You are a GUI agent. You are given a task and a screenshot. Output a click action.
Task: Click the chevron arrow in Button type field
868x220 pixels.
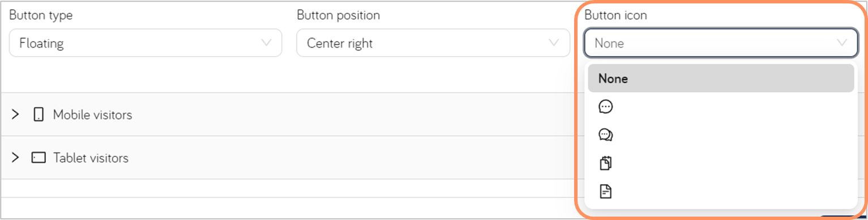266,43
